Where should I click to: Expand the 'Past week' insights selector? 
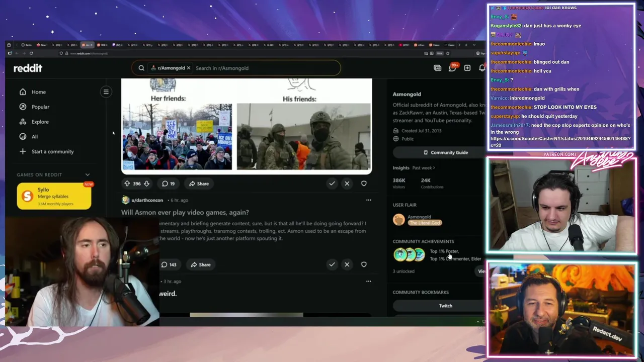pyautogui.click(x=424, y=168)
